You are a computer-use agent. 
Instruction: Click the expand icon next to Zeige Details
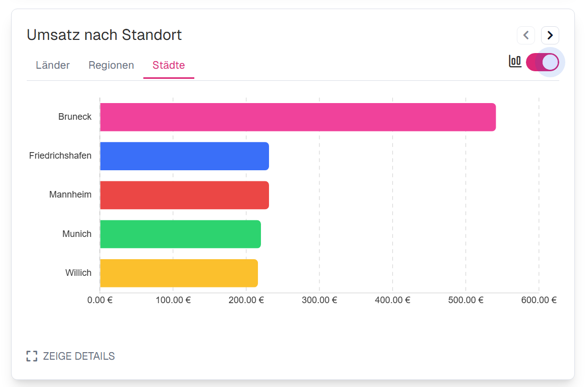(x=32, y=356)
